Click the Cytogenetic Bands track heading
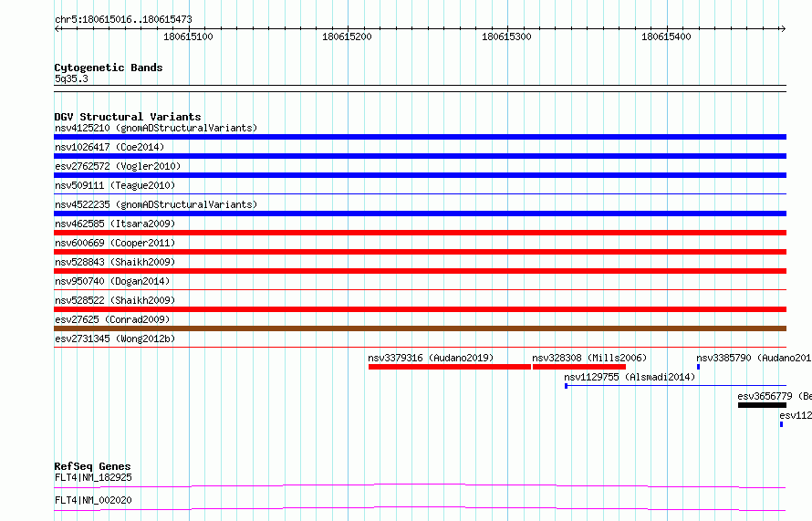 click(x=109, y=68)
